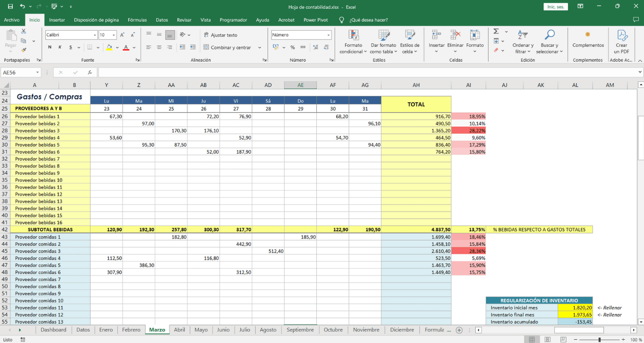644x343 pixels.
Task: Open the Abril sheet tab
Action: [x=179, y=330]
